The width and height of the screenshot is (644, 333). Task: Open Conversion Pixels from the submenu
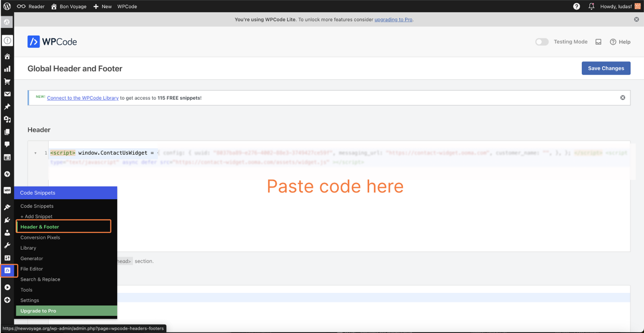point(40,237)
